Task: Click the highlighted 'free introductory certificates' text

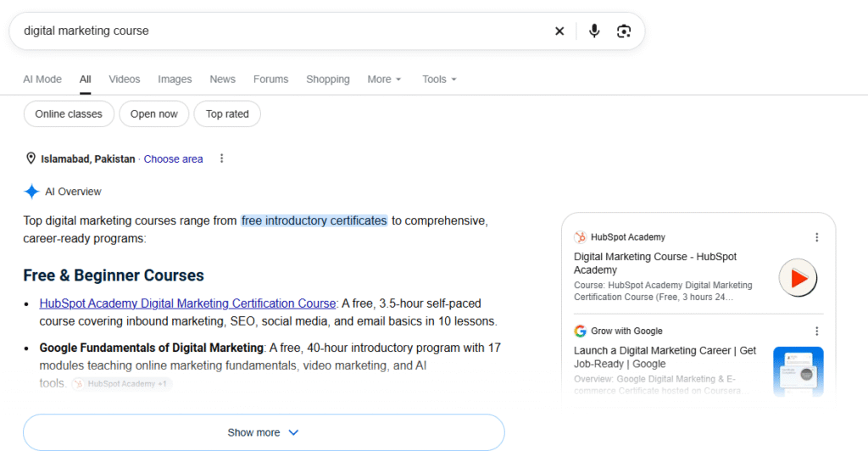Action: tap(314, 220)
